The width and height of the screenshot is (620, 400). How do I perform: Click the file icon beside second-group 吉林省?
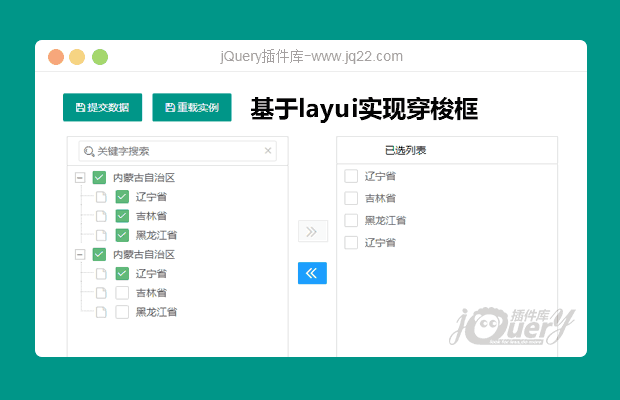tap(101, 292)
